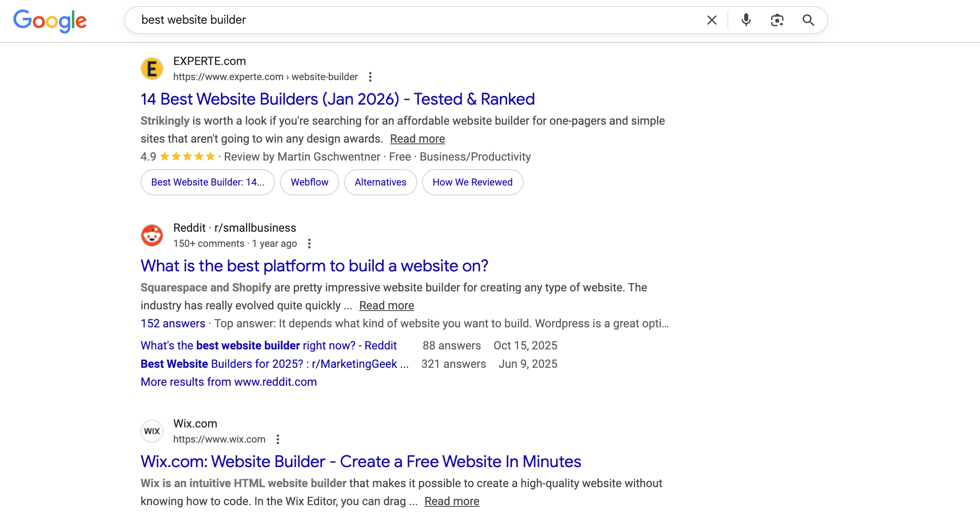Expand the snippet with Read more under EXPERTE
Screen dimensions: 980x528
click(417, 139)
